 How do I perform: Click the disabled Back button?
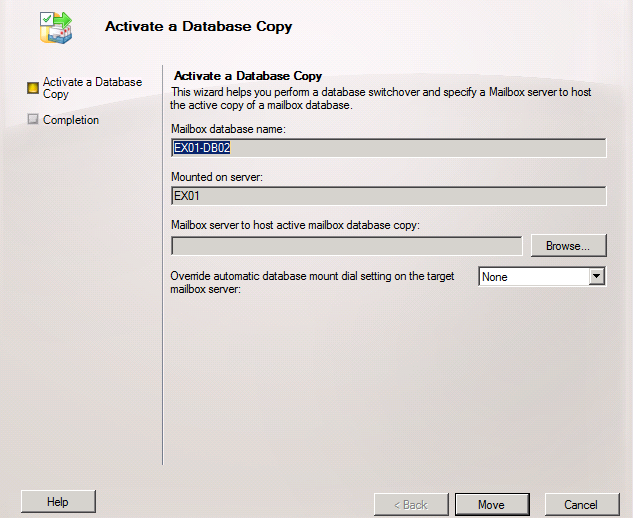[411, 504]
